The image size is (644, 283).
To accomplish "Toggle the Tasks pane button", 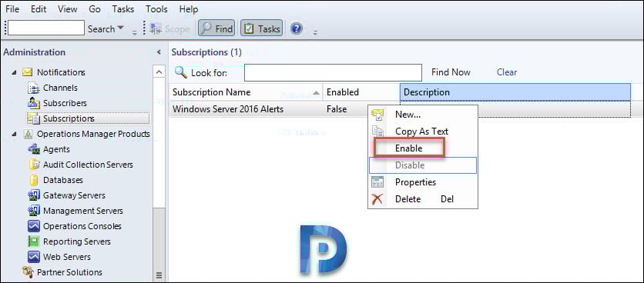I will click(262, 28).
